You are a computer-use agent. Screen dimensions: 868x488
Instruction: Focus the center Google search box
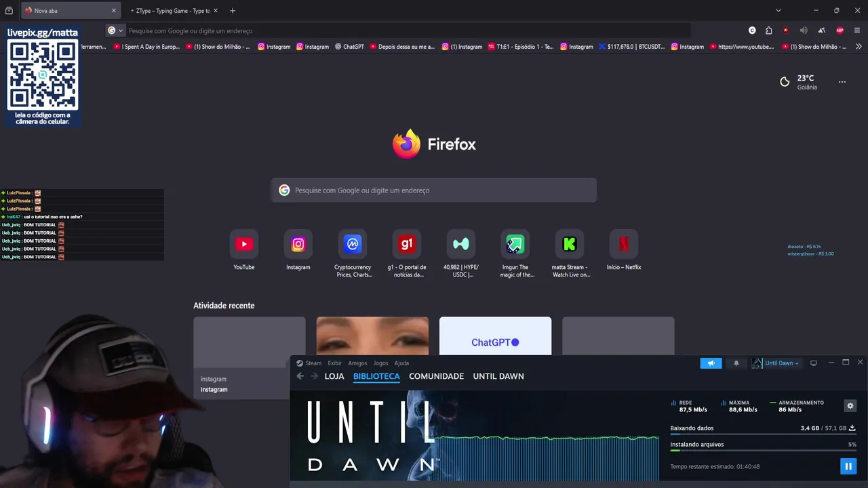pyautogui.click(x=434, y=190)
